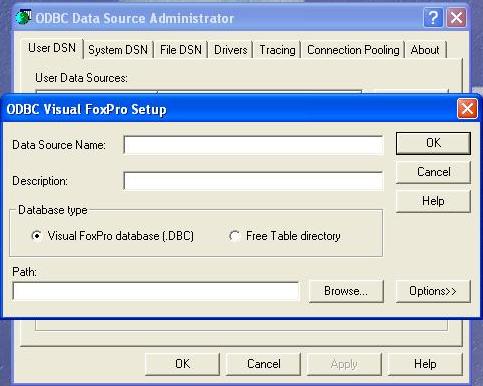This screenshot has width=483, height=386.
Task: Open the Connection Pooling tab
Action: (353, 50)
